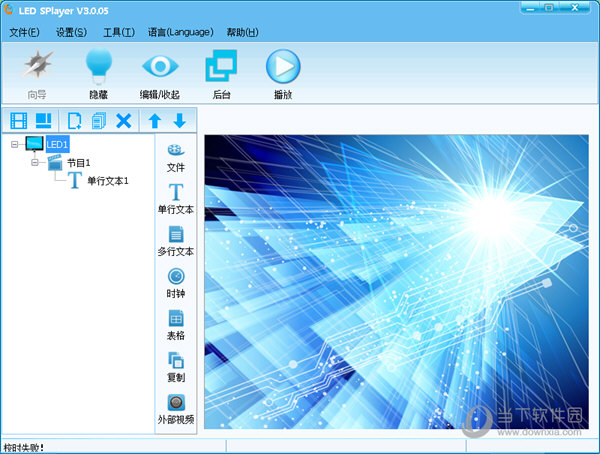Insert a 表格 table element

(x=176, y=324)
